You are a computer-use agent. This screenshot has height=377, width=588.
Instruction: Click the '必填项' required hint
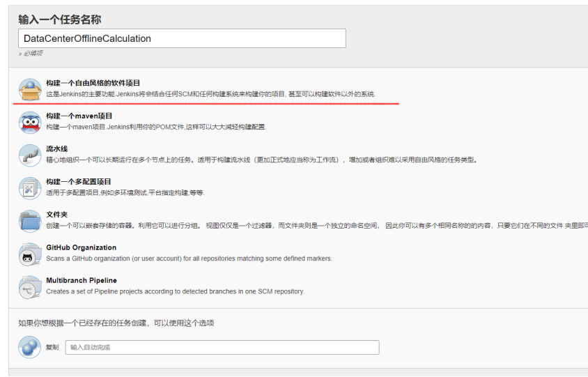coord(31,53)
